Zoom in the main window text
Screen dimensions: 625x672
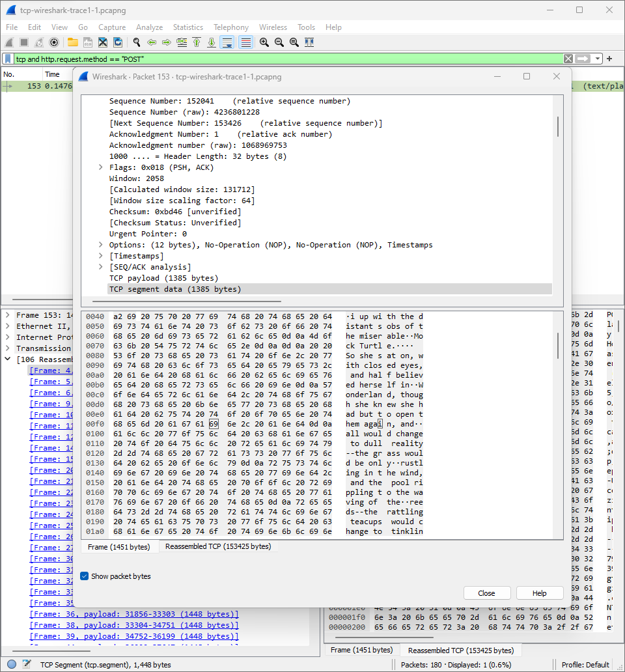tap(264, 42)
